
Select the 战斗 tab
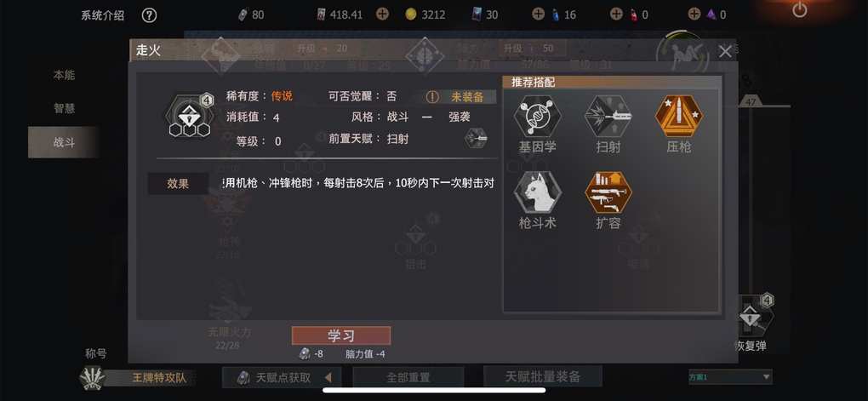64,142
